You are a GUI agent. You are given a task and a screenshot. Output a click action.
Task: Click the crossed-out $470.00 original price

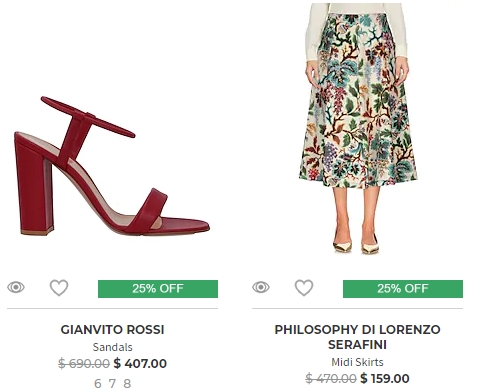pos(331,378)
